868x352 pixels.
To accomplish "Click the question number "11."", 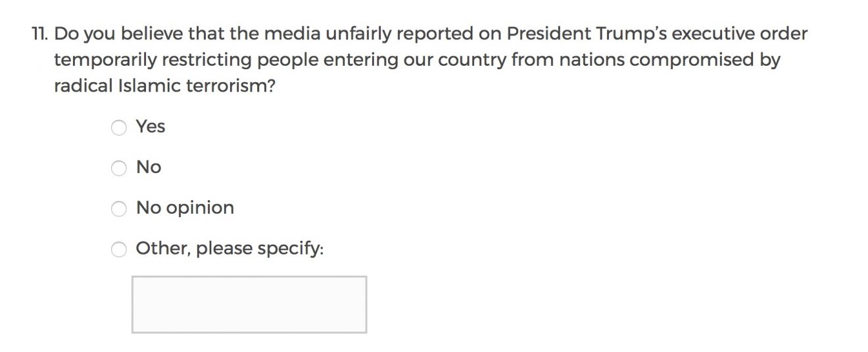I will tap(40, 34).
